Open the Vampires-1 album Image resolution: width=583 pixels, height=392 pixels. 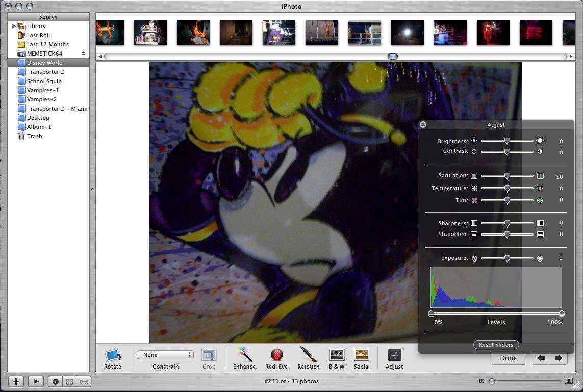click(x=48, y=90)
